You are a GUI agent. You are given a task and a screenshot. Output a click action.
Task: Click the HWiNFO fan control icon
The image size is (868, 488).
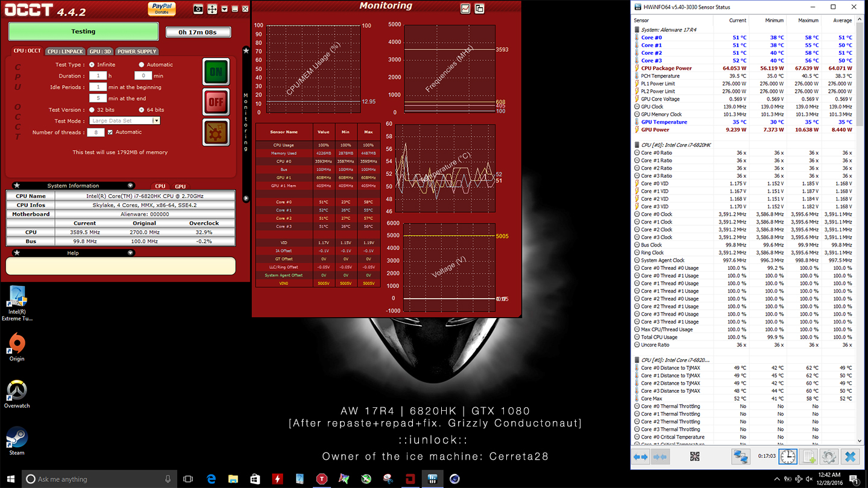pyautogui.click(x=694, y=457)
